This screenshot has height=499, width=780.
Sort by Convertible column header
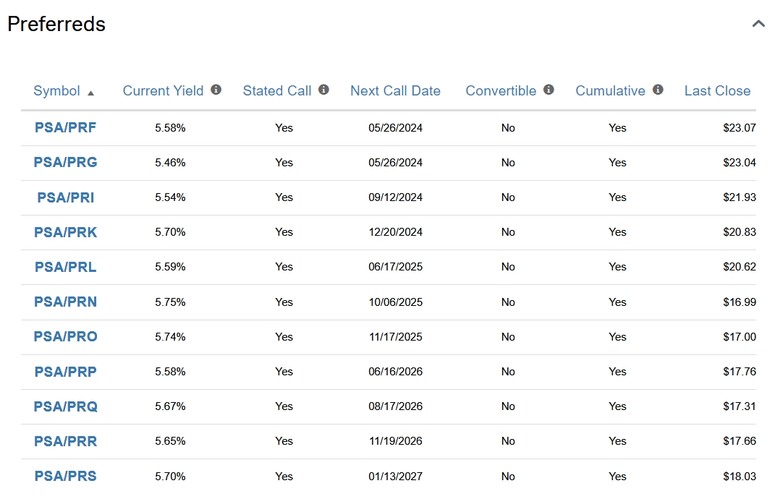(501, 91)
